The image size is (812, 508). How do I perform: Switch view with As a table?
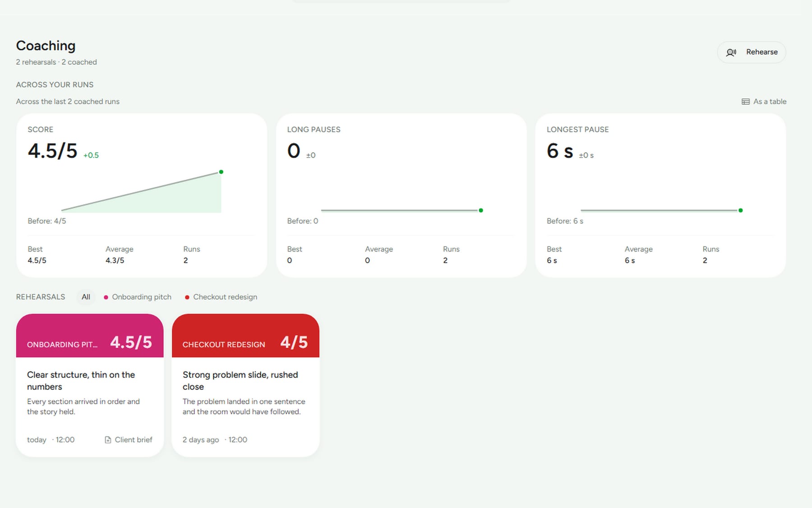pos(764,102)
